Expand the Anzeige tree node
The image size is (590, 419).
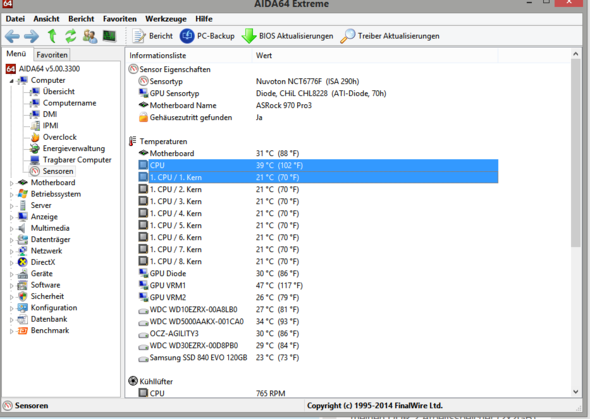pos(11,217)
